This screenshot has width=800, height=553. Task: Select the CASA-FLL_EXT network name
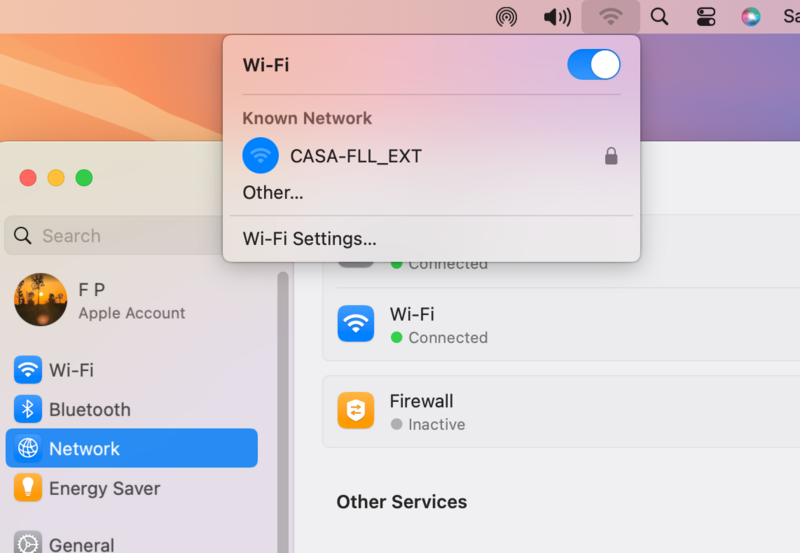[356, 156]
